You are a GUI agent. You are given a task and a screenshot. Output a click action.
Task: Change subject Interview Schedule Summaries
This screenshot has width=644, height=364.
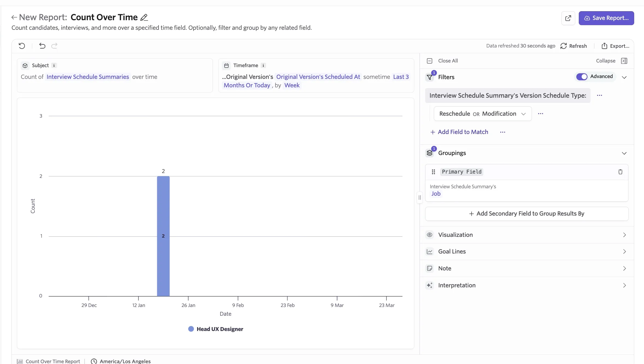[88, 77]
